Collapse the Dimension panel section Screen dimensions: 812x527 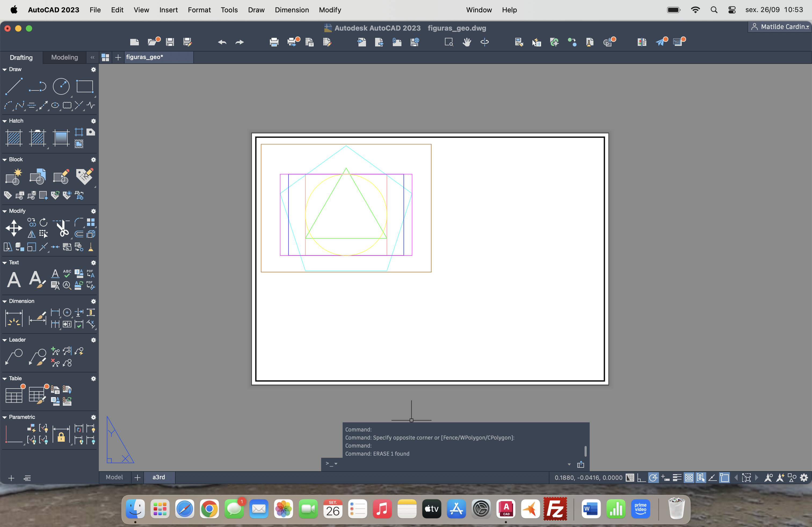pos(5,301)
